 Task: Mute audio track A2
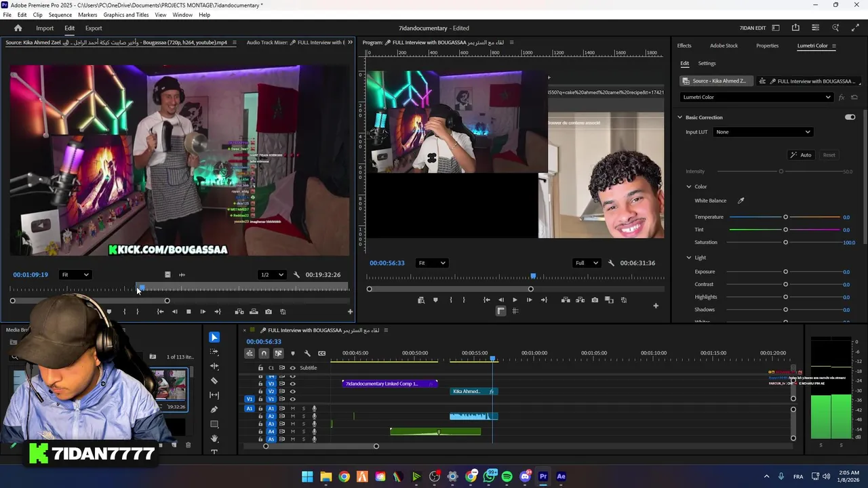(x=292, y=416)
